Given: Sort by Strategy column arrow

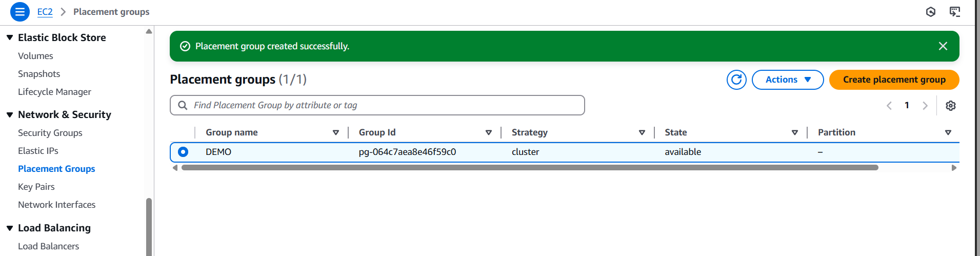Looking at the screenshot, I should [x=642, y=132].
